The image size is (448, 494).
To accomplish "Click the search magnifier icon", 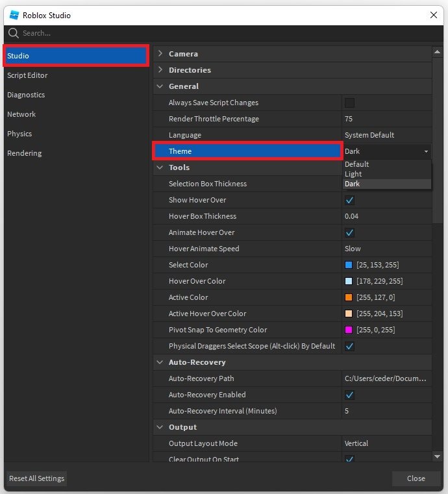I will 13,33.
